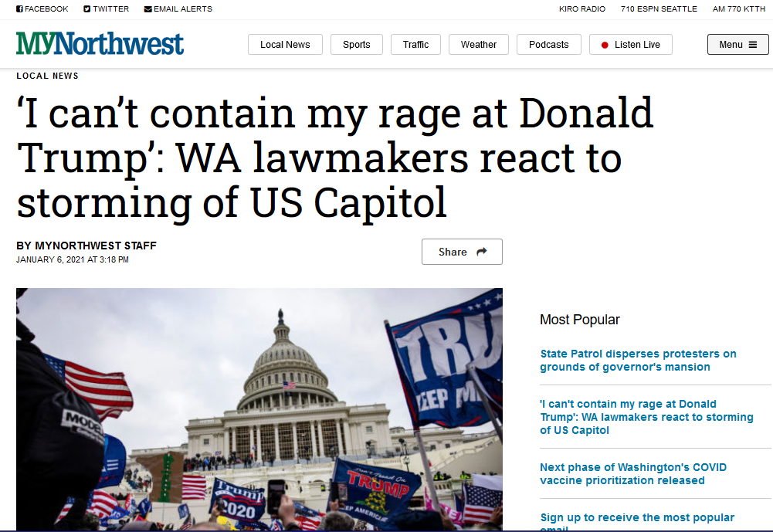Start the Listen Live stream
This screenshot has height=532, width=773.
(631, 44)
